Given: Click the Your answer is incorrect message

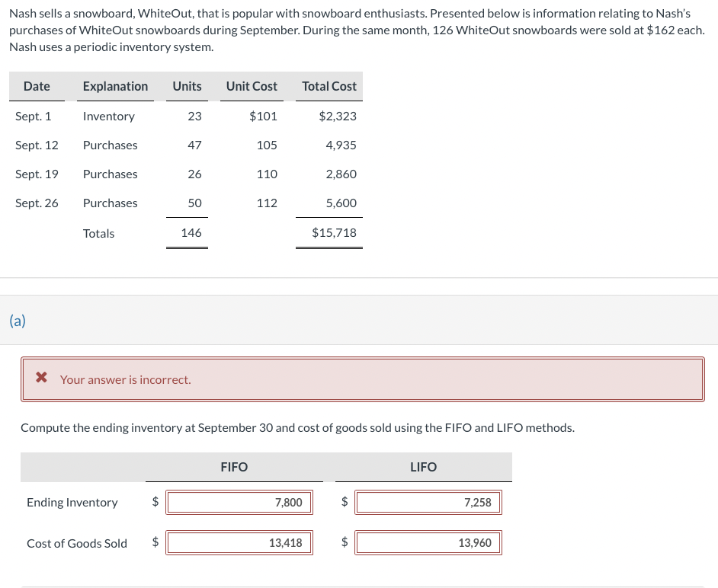Looking at the screenshot, I should (125, 379).
